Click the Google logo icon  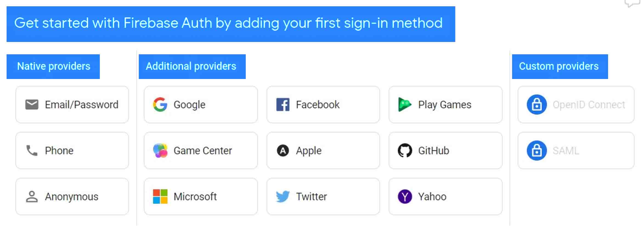click(x=160, y=104)
